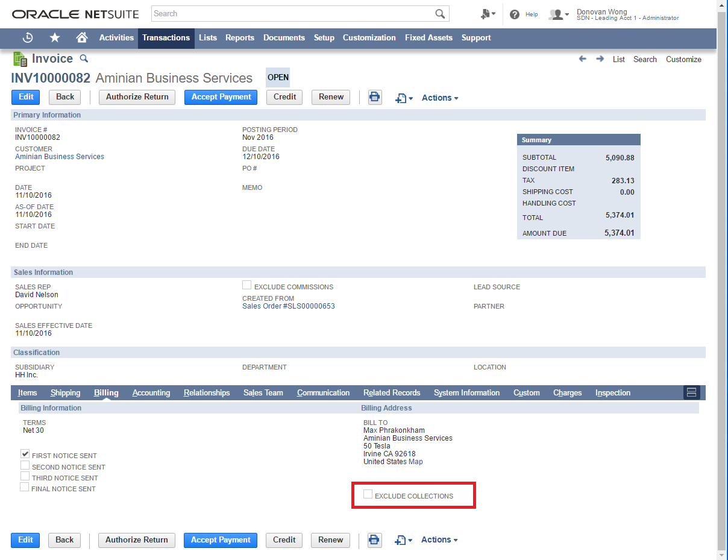This screenshot has height=560, width=728.
Task: Click the OPEN status badge
Action: click(x=278, y=77)
